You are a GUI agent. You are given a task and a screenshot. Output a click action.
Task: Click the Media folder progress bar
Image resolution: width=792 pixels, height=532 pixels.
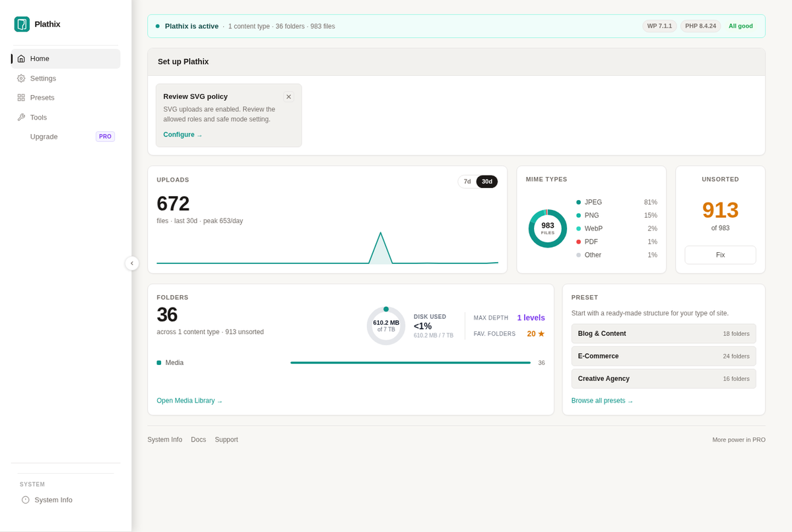click(x=411, y=362)
